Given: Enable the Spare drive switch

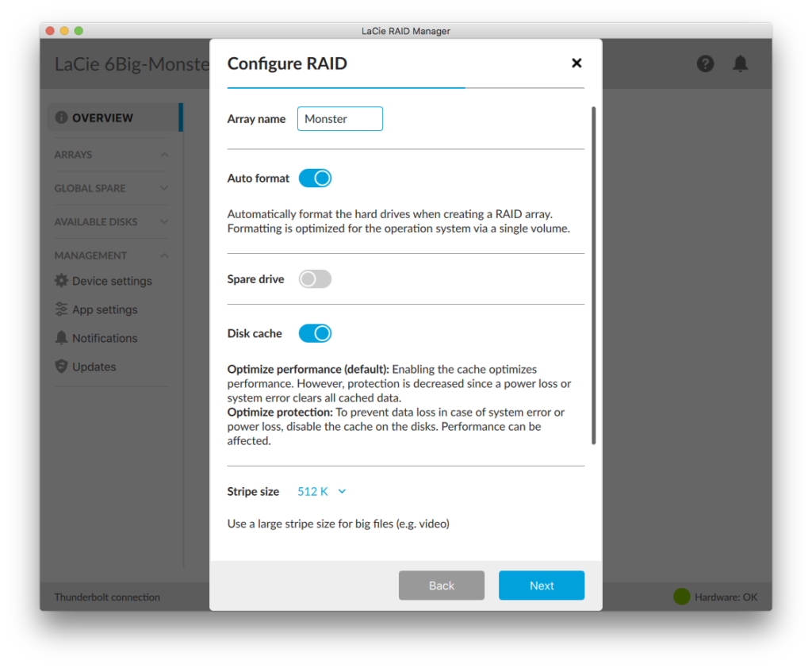Looking at the screenshot, I should click(315, 278).
